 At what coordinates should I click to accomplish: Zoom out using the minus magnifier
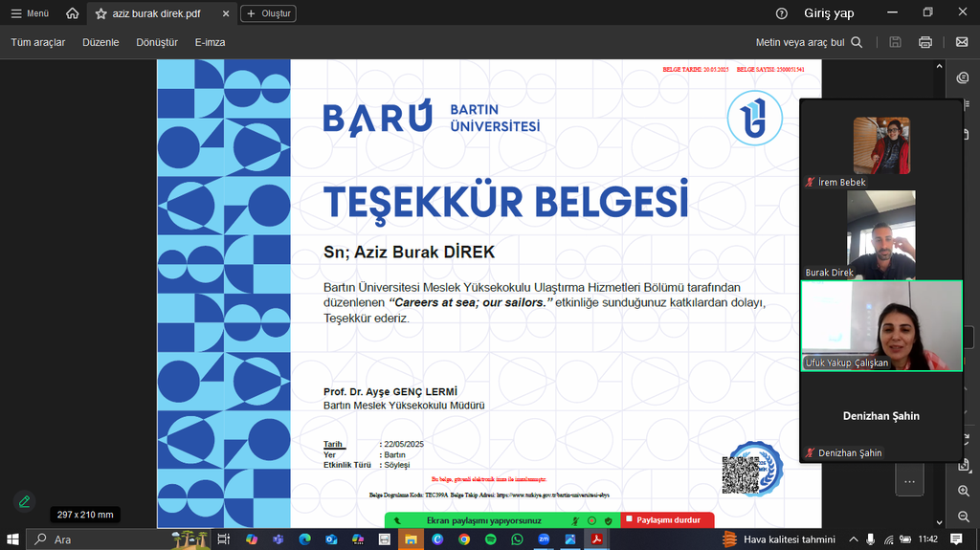963,517
